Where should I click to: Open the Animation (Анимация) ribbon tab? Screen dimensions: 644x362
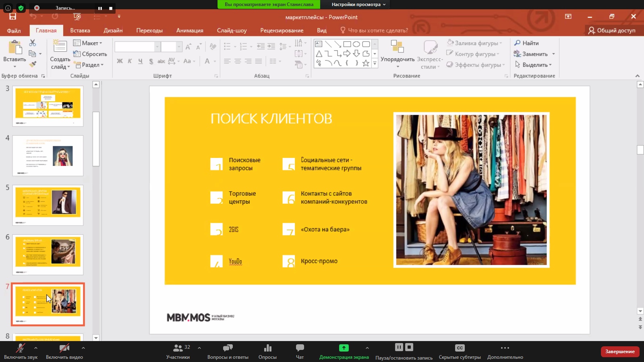point(189,30)
